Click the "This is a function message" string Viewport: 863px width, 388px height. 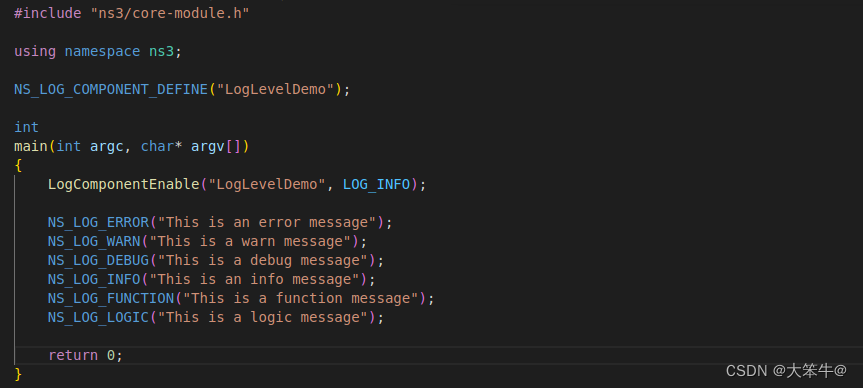[x=301, y=298]
